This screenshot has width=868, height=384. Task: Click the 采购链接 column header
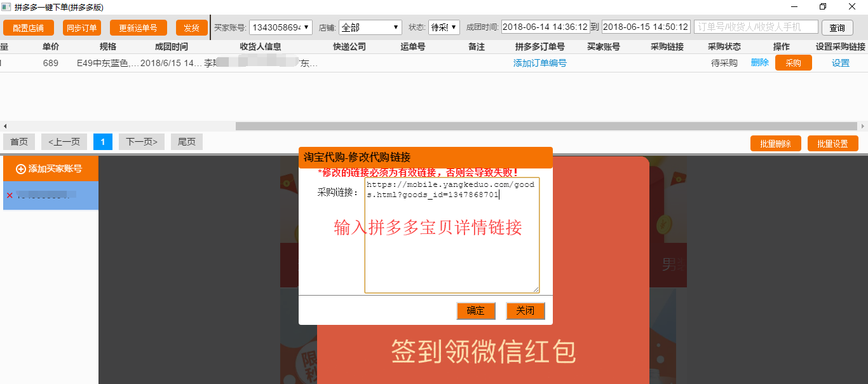[x=667, y=47]
